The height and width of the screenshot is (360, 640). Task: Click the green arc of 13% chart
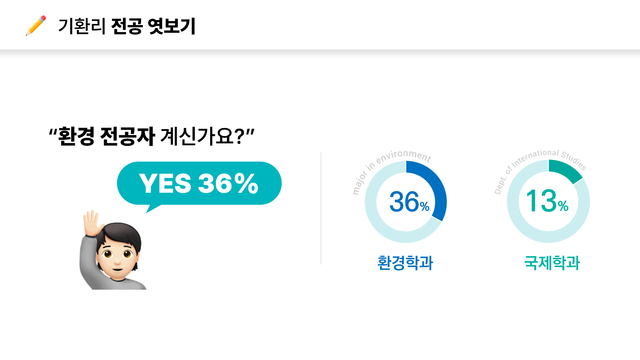click(x=567, y=170)
